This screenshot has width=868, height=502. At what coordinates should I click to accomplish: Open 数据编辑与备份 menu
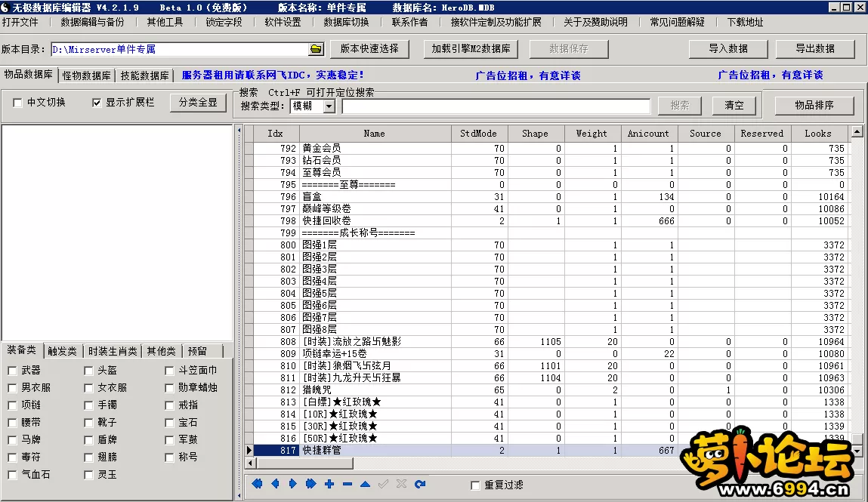(x=92, y=22)
